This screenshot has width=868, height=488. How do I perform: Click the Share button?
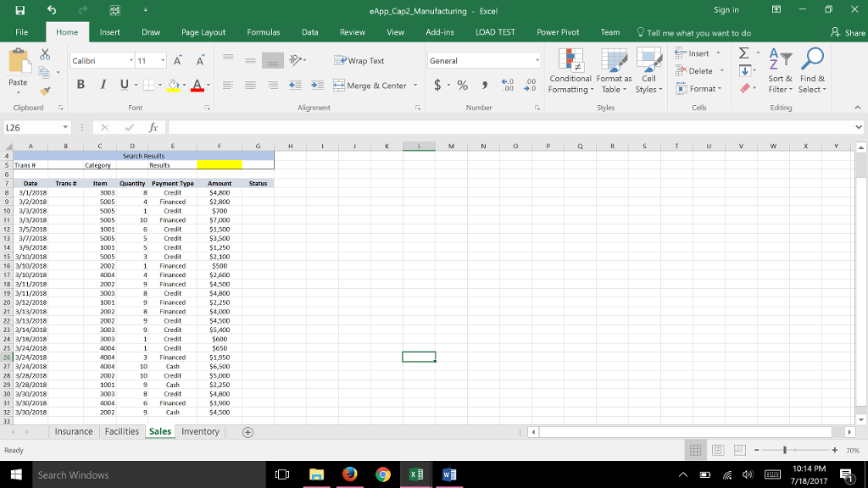click(849, 32)
